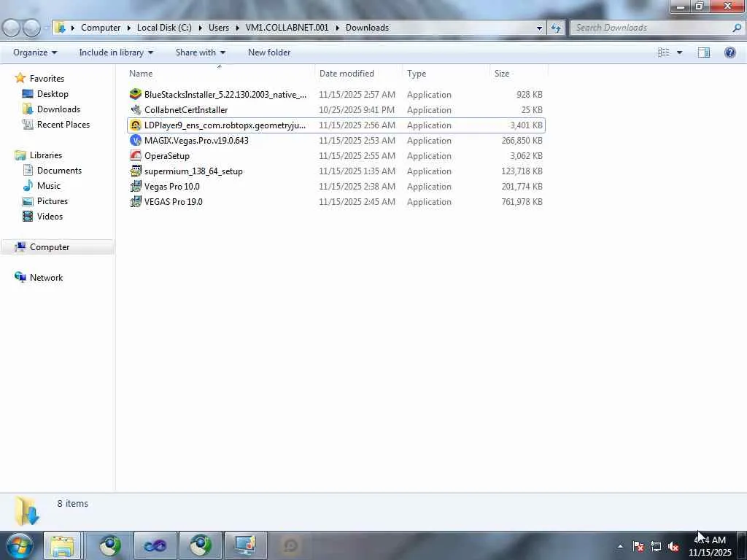Click the search magnifier icon

pos(737,28)
